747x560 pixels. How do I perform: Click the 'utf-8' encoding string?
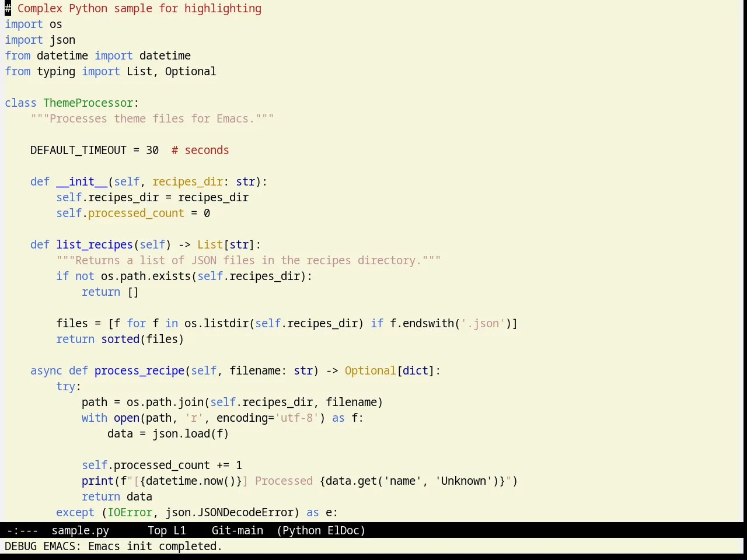click(296, 418)
